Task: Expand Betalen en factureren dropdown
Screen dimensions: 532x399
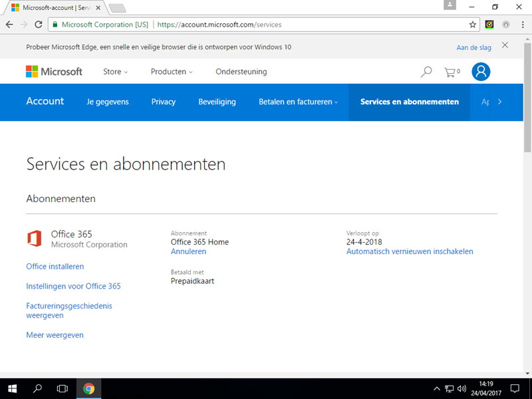Action: (x=298, y=102)
